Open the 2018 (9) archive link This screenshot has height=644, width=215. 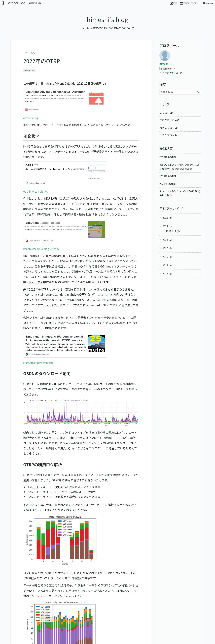click(x=167, y=265)
